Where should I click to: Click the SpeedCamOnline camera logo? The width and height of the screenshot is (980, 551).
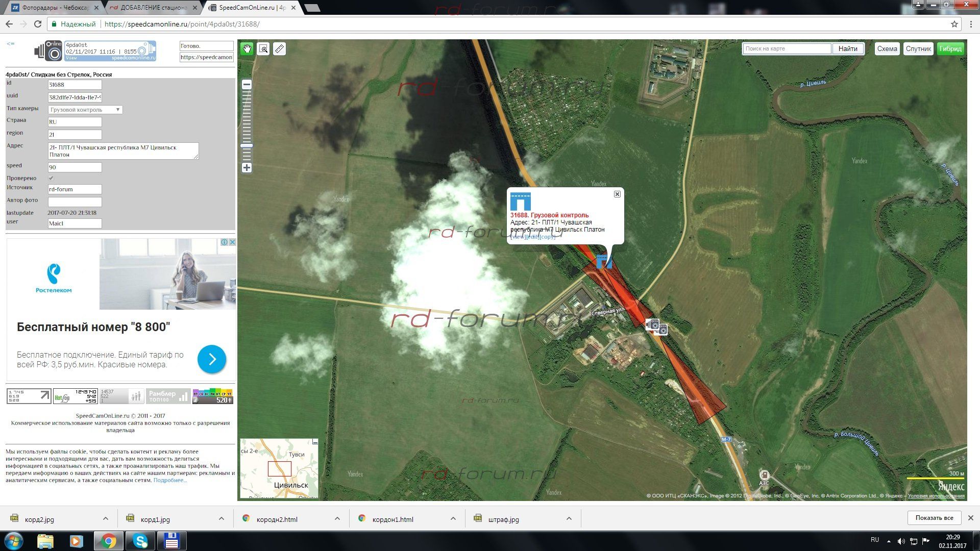[x=49, y=51]
